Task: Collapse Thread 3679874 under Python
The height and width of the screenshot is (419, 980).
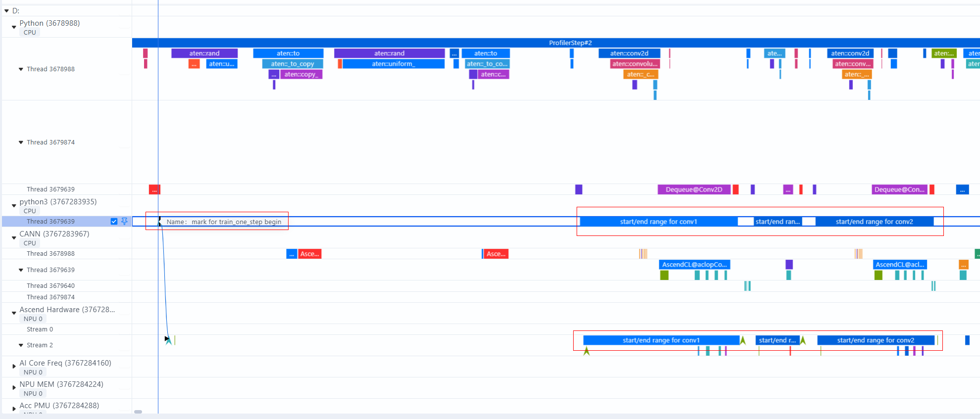Action: (21, 142)
